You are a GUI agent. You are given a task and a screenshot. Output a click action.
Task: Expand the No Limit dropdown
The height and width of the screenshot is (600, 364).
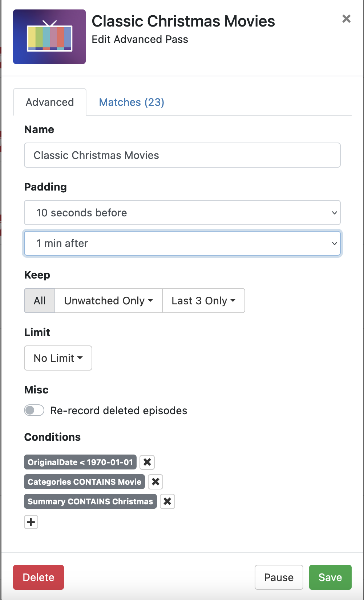(58, 358)
